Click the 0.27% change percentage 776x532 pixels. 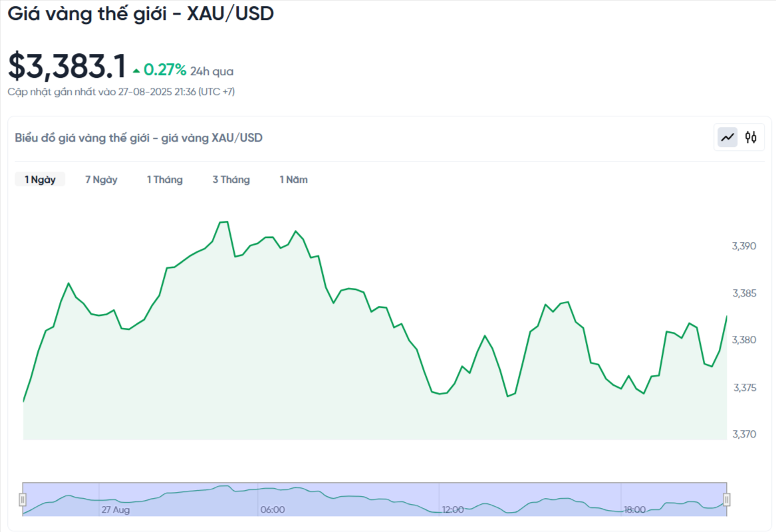pos(165,70)
